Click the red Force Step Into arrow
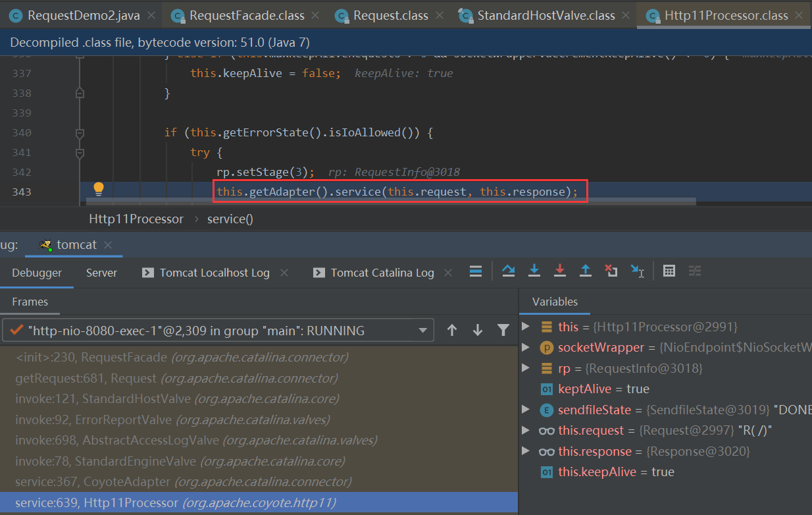 [560, 271]
